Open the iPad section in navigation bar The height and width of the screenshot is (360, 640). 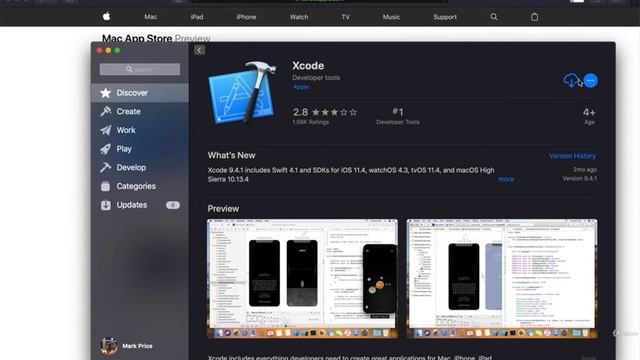pos(197,17)
